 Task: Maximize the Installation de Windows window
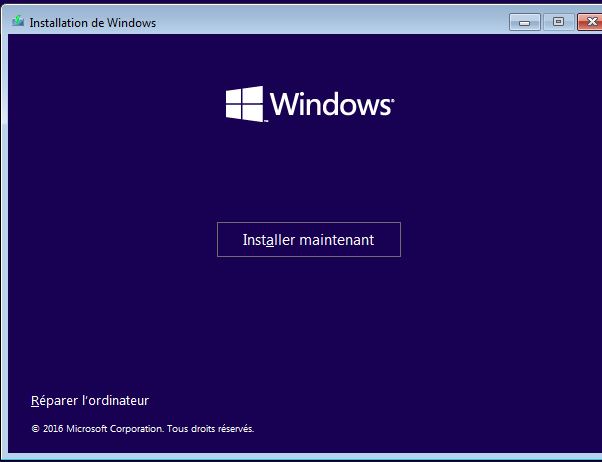coord(558,22)
